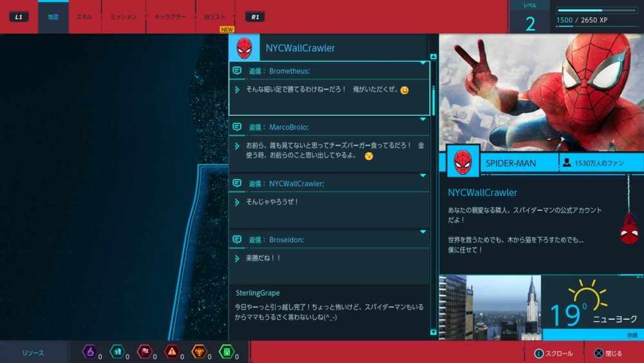The width and height of the screenshot is (644, 363).
Task: Open the 地図 tab
Action: [x=53, y=17]
